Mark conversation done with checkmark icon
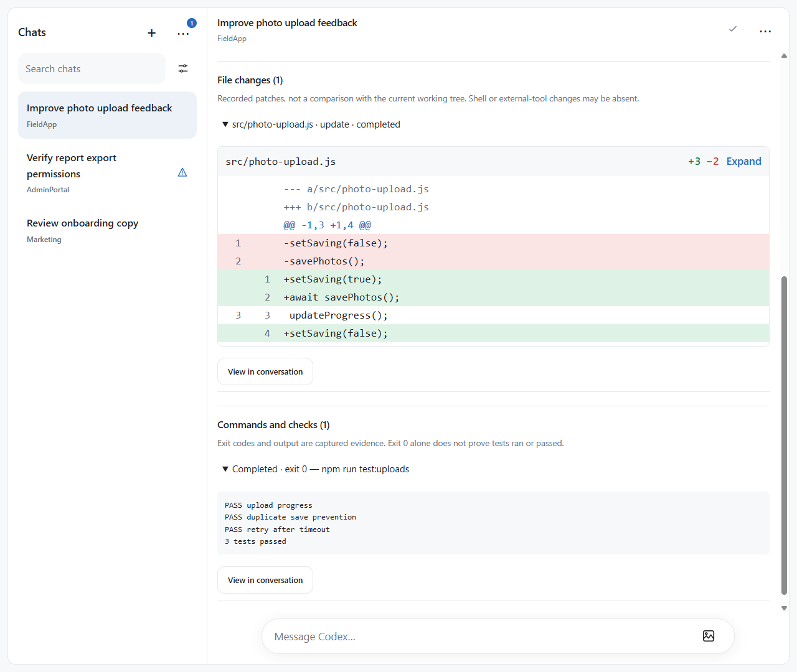Image resolution: width=797 pixels, height=672 pixels. click(733, 29)
